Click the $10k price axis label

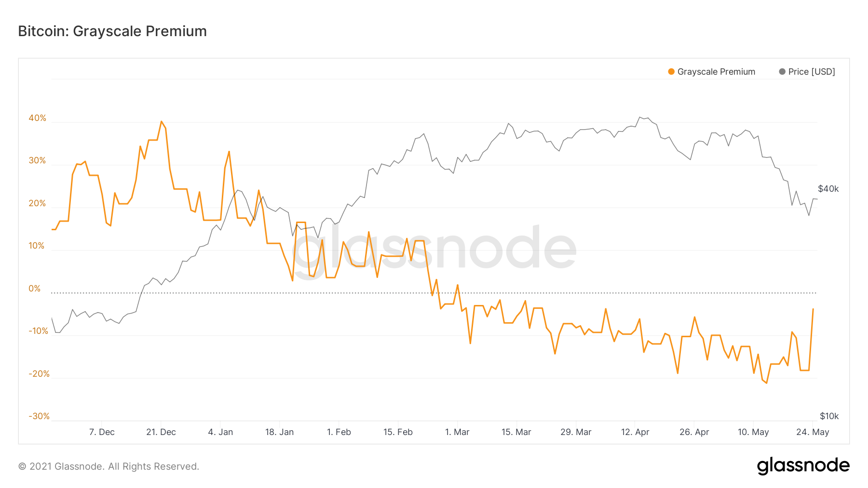tap(829, 416)
